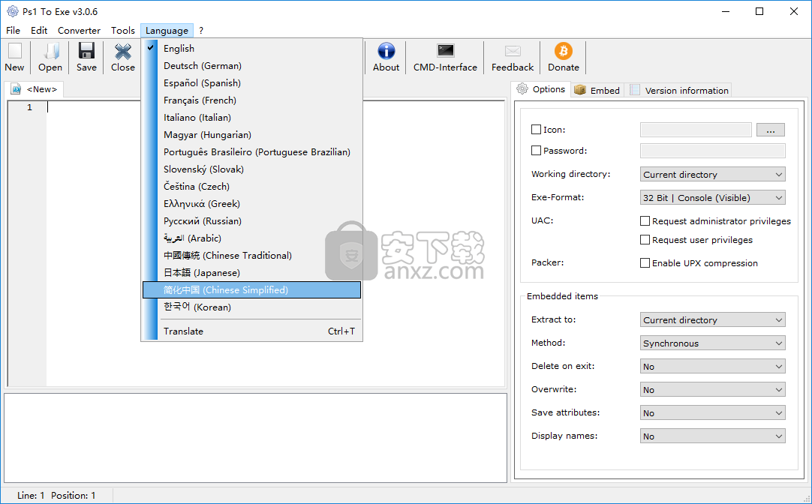Open a script with the Open icon
Screen dimensions: 812x504
50,51
